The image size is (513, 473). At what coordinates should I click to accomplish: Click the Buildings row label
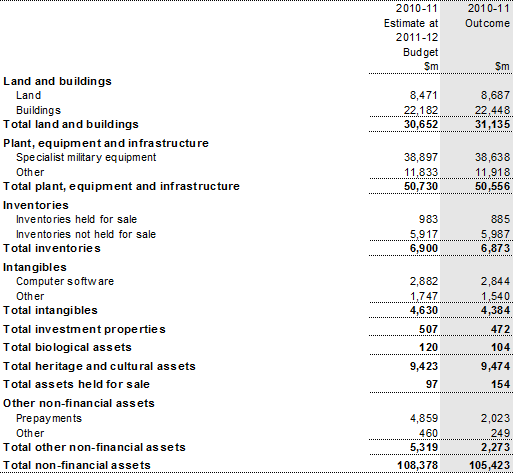pos(38,110)
